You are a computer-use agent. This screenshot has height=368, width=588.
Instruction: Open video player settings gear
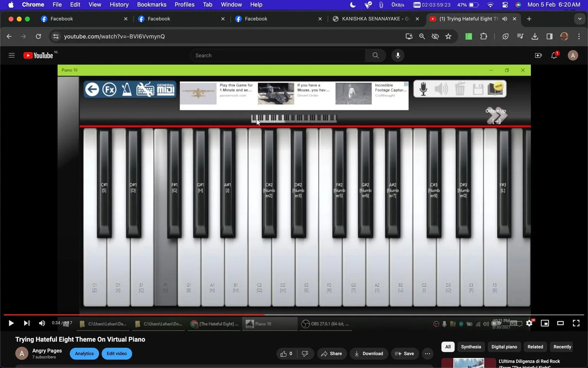coord(529,323)
